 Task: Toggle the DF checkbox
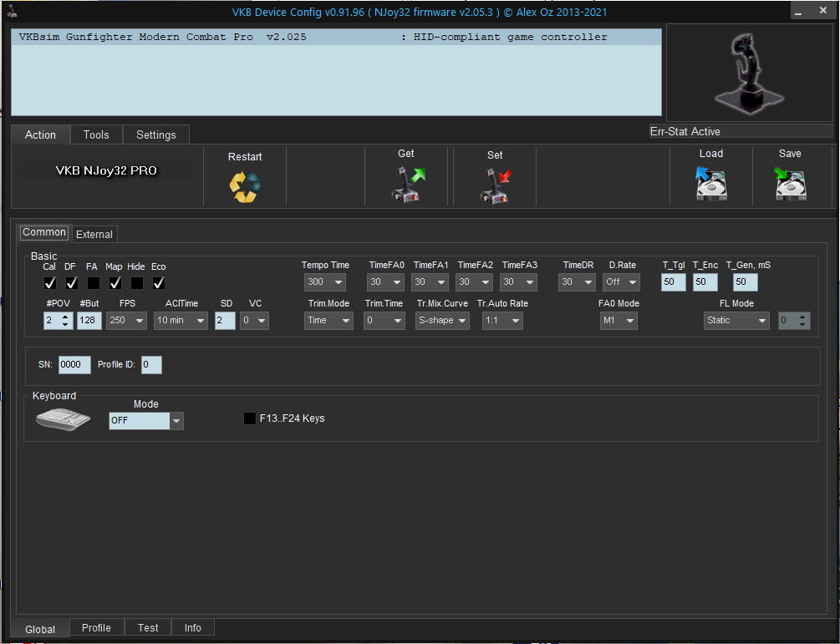pos(71,282)
